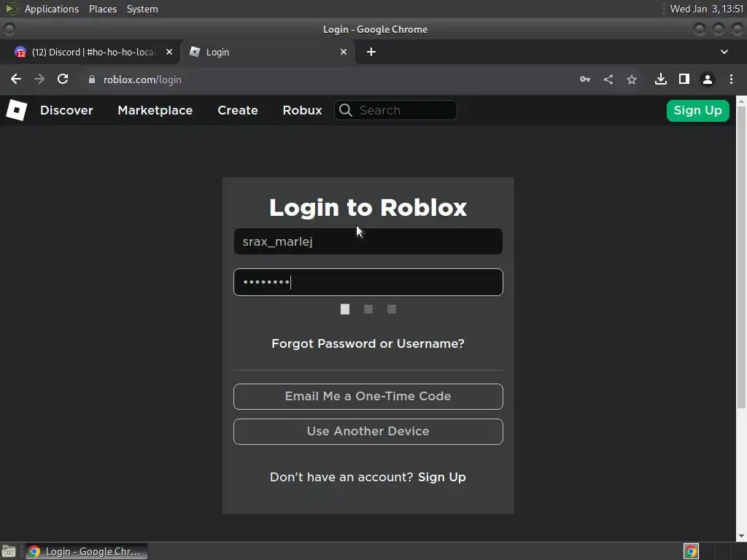
Task: Close the Discord tab
Action: click(x=169, y=52)
